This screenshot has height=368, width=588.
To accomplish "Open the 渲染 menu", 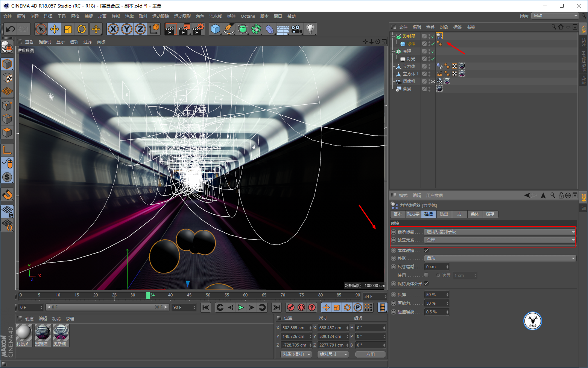I will point(129,16).
